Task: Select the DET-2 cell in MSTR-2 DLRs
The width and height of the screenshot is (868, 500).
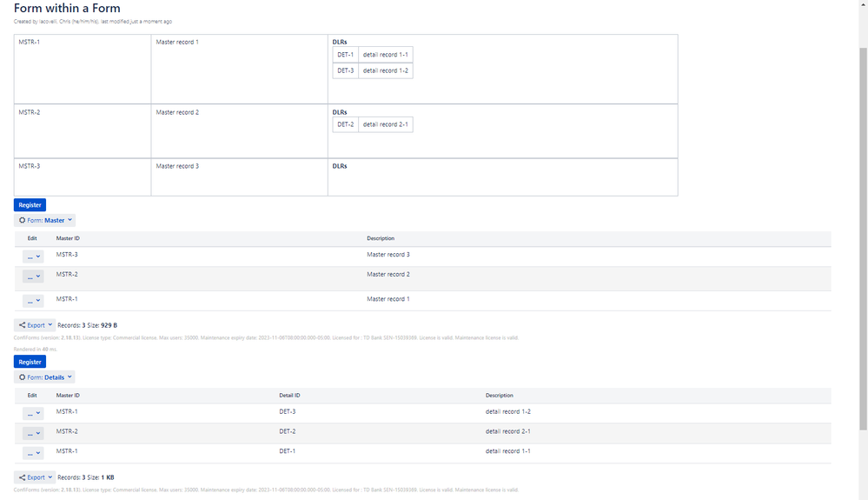Action: point(346,124)
